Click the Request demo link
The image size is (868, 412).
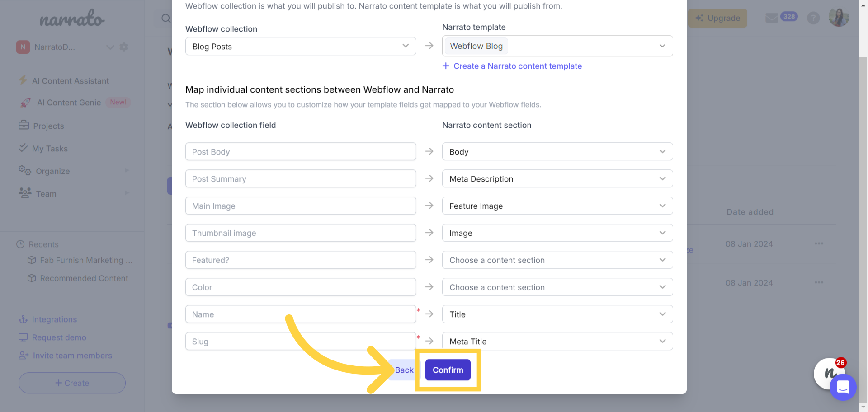(x=59, y=337)
